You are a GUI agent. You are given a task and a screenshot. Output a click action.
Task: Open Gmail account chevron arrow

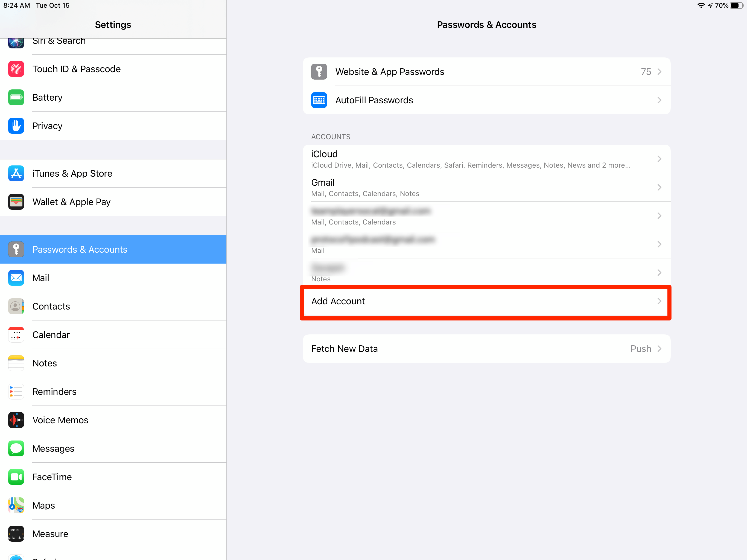click(x=659, y=187)
